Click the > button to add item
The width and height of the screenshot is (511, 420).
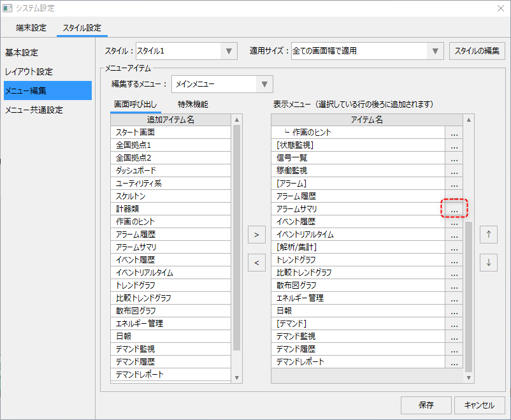[256, 235]
